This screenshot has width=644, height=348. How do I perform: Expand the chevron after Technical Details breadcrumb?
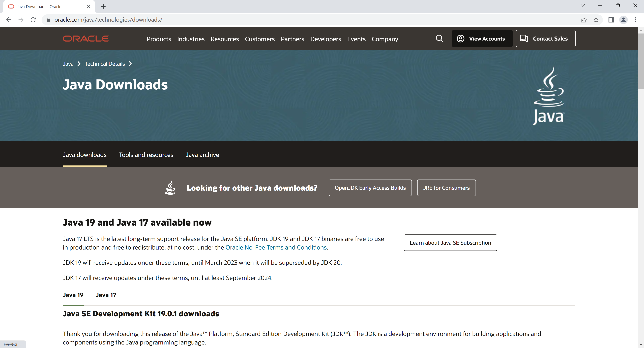130,64
